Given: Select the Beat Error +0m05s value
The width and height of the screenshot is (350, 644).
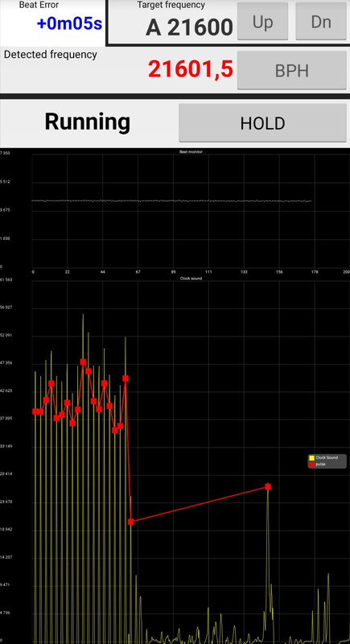Looking at the screenshot, I should point(69,24).
